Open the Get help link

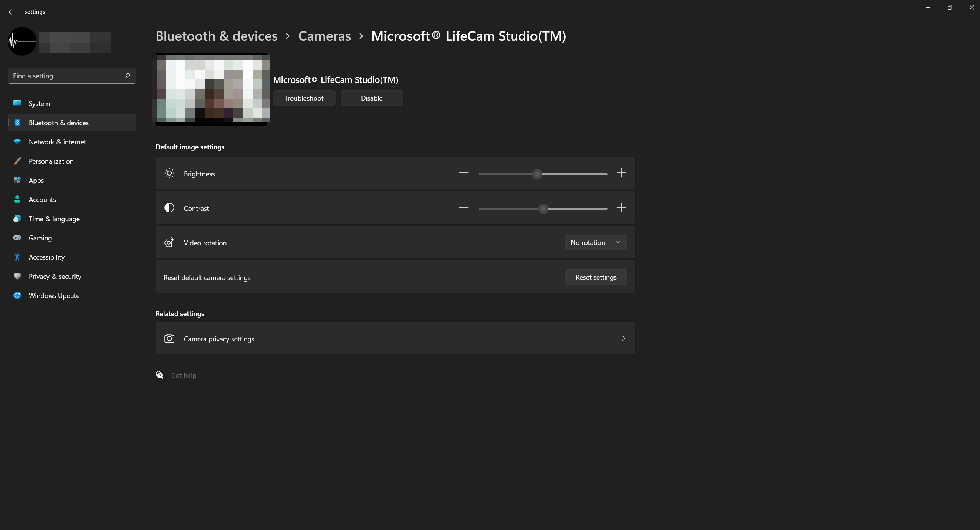click(184, 375)
